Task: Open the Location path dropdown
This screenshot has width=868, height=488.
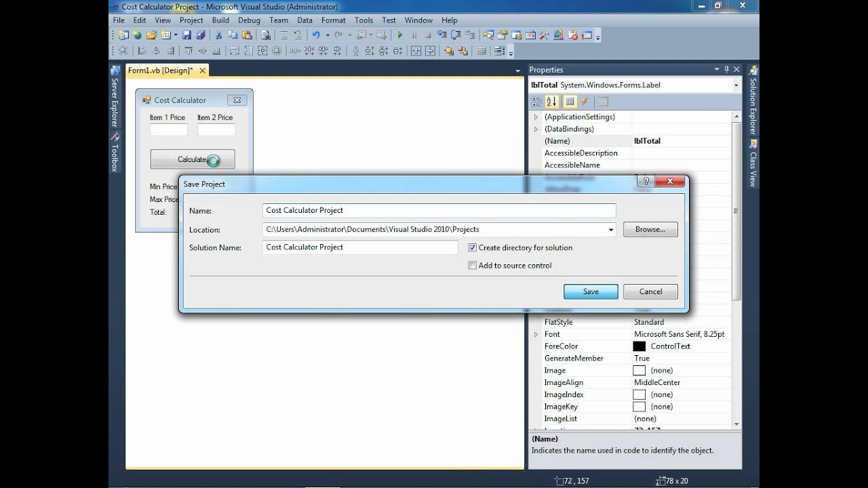Action: [611, 230]
